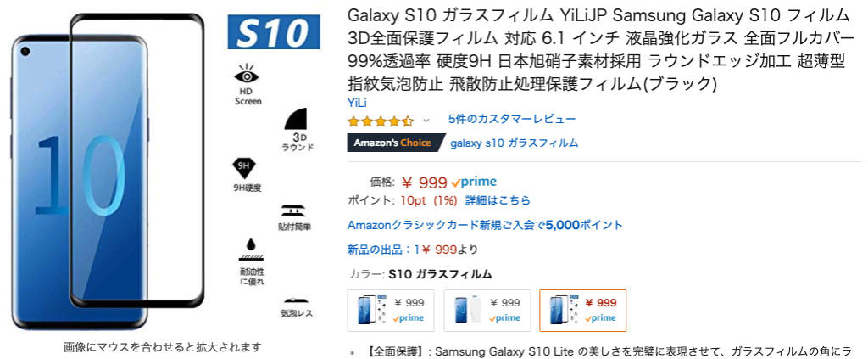Click the HD Screen eye icon
The width and height of the screenshot is (868, 359).
click(248, 76)
